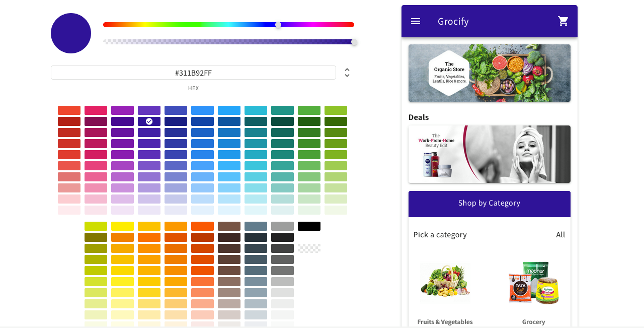
Task: Open the Work-From-Home Beauty Edit deal
Action: click(489, 154)
